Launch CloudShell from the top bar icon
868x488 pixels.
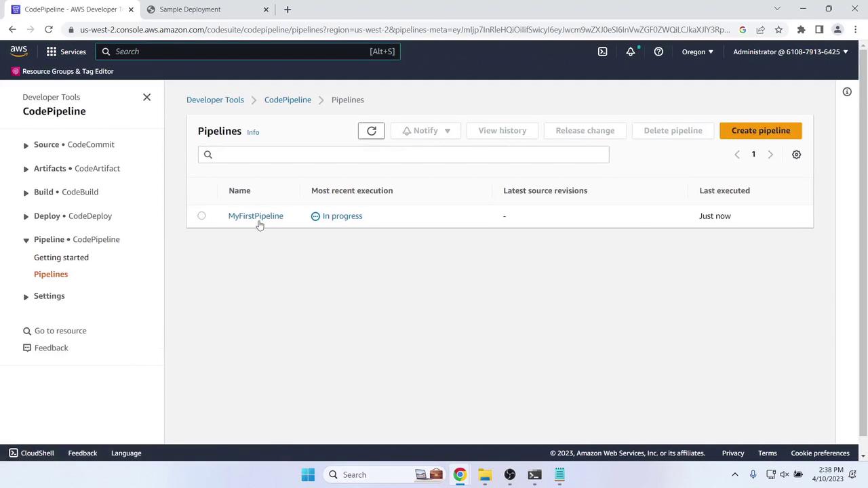pos(602,52)
